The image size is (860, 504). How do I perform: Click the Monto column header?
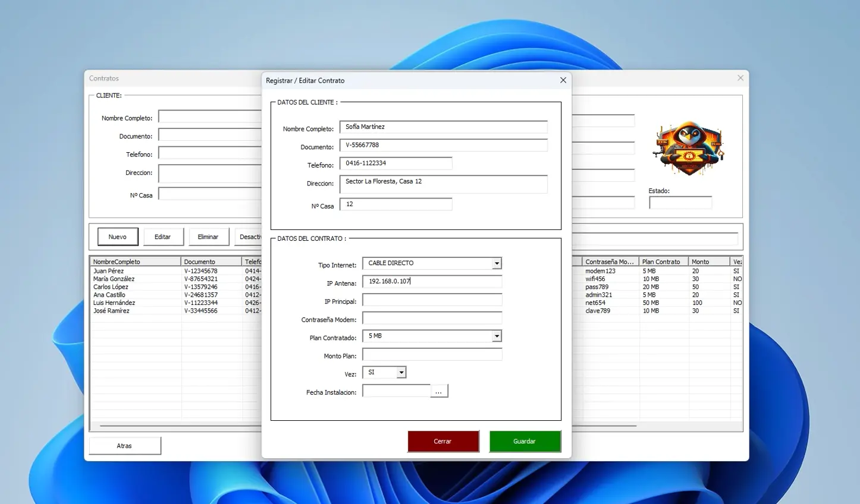click(x=709, y=262)
